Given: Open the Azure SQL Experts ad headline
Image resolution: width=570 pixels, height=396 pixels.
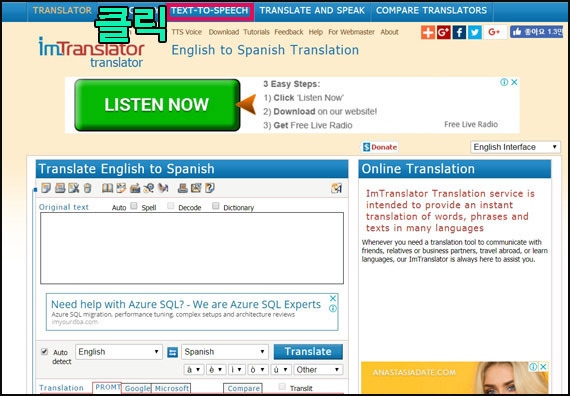Looking at the screenshot, I should [x=186, y=304].
